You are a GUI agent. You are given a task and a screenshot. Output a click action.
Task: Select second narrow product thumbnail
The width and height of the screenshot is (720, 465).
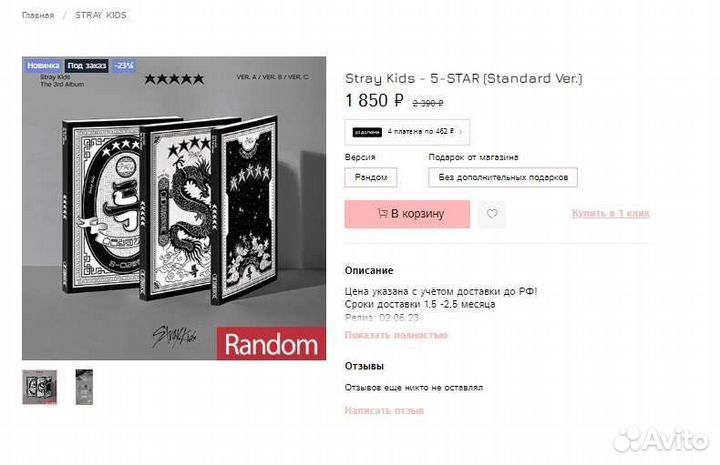point(84,387)
